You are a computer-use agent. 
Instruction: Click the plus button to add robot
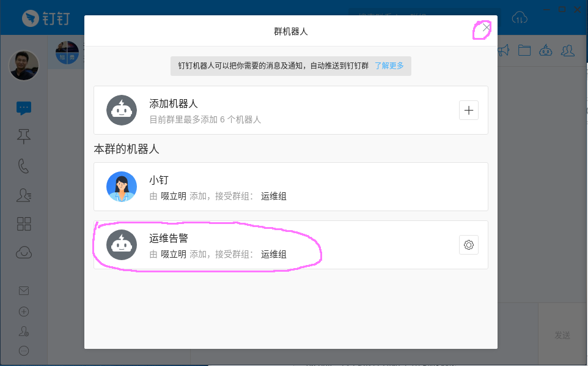pyautogui.click(x=469, y=110)
